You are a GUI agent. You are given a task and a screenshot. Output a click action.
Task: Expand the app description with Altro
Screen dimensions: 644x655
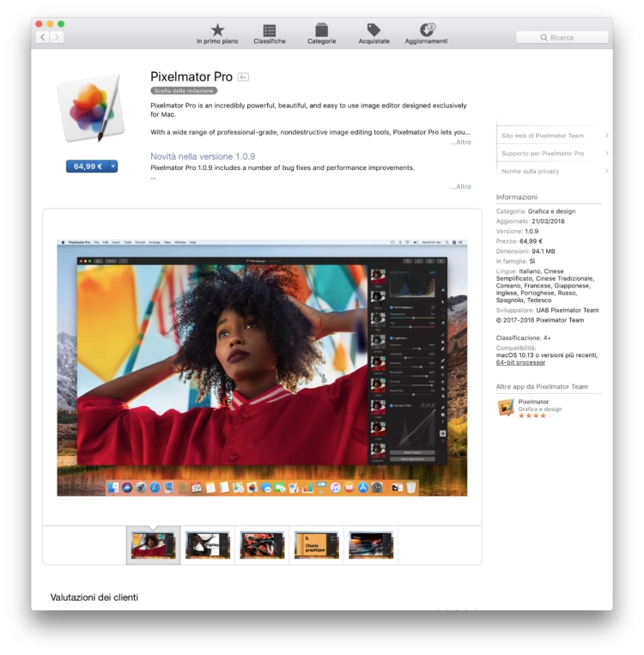(461, 143)
